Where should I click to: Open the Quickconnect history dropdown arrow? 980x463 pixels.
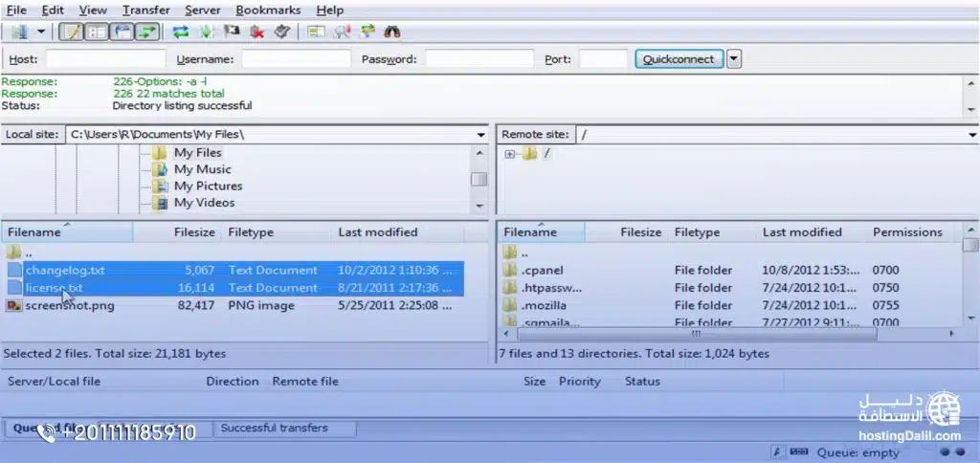(733, 59)
